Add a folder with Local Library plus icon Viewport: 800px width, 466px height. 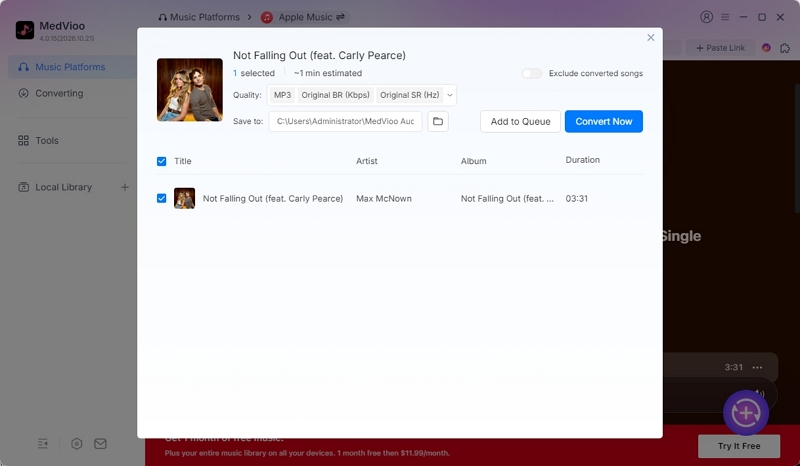124,187
